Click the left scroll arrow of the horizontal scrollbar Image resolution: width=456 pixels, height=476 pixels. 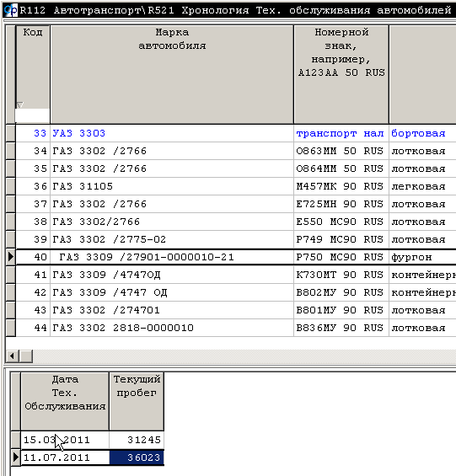click(12, 356)
